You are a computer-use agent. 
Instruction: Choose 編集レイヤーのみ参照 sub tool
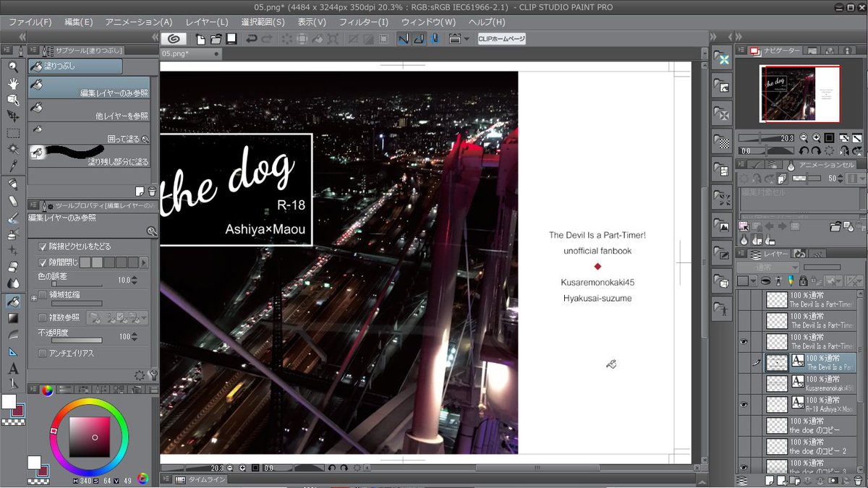(90, 88)
